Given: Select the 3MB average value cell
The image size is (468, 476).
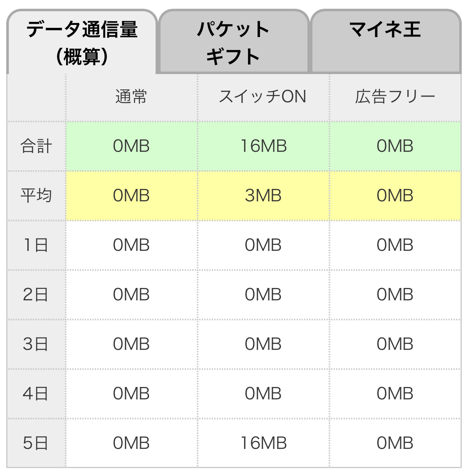Looking at the screenshot, I should pyautogui.click(x=263, y=196).
